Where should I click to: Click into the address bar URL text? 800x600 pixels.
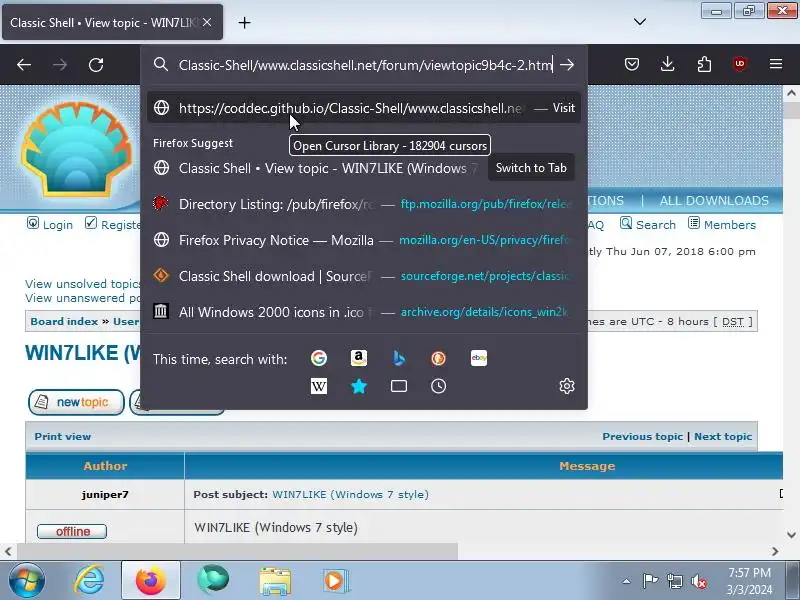point(365,65)
